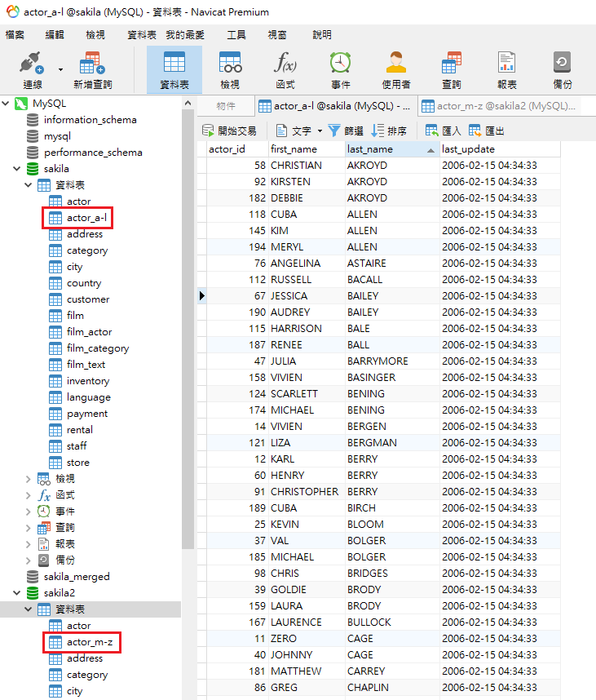Select the sakila_merged database
This screenshot has width=596, height=700.
[x=77, y=577]
